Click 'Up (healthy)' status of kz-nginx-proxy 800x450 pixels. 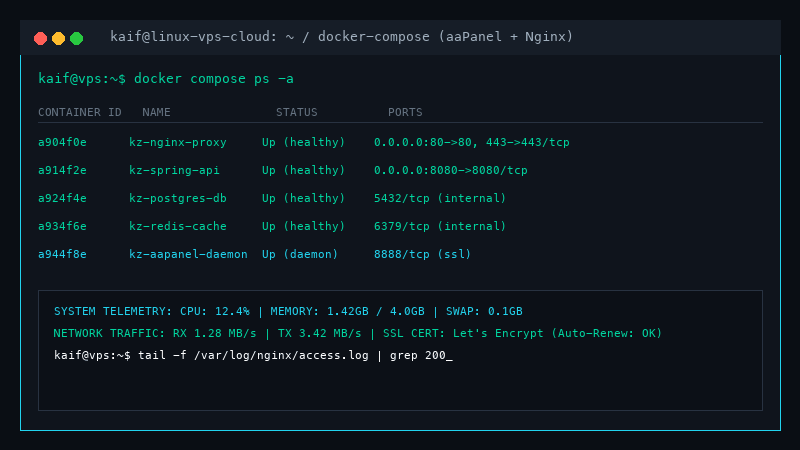pos(304,142)
